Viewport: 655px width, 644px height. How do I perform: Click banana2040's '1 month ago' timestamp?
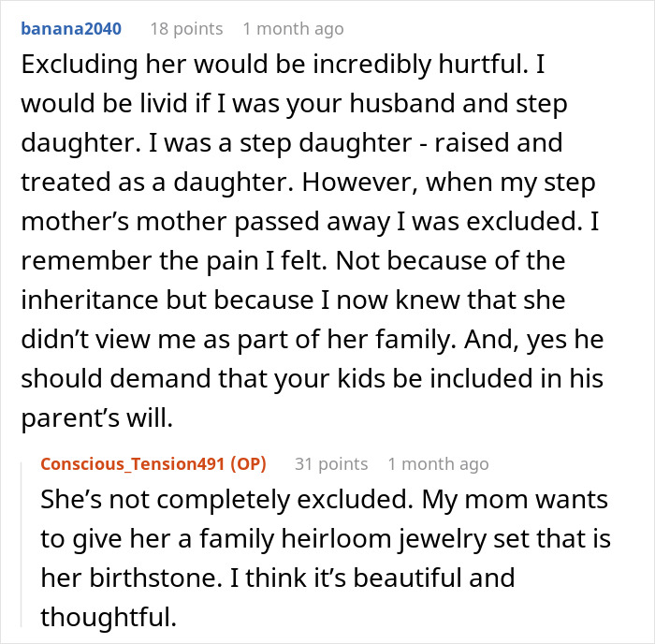(293, 28)
